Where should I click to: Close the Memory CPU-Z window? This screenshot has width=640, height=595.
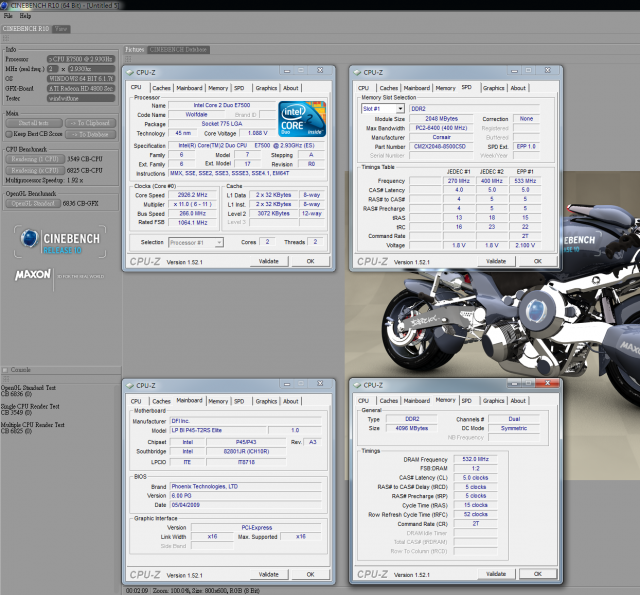click(548, 383)
